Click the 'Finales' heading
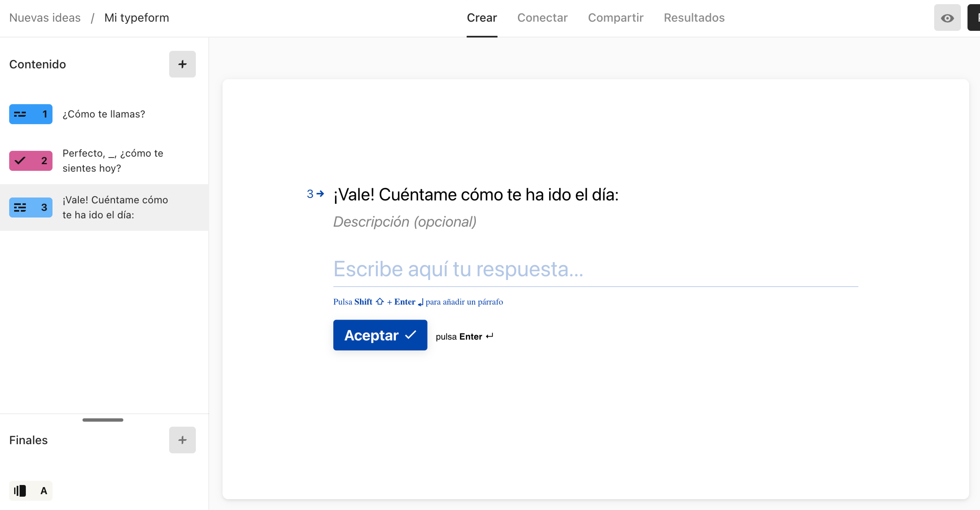Viewport: 980px width, 510px height. click(29, 440)
